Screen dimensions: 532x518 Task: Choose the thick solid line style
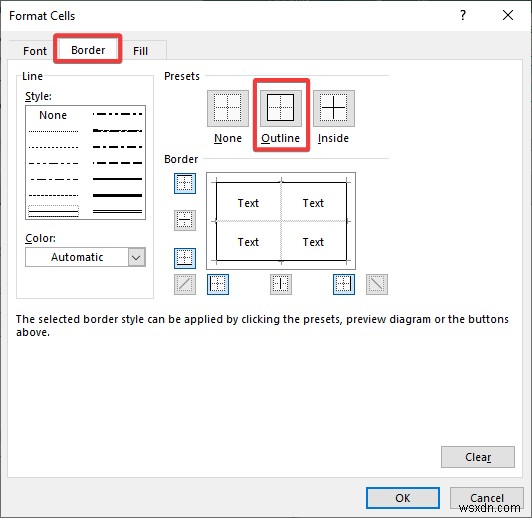coord(117,195)
